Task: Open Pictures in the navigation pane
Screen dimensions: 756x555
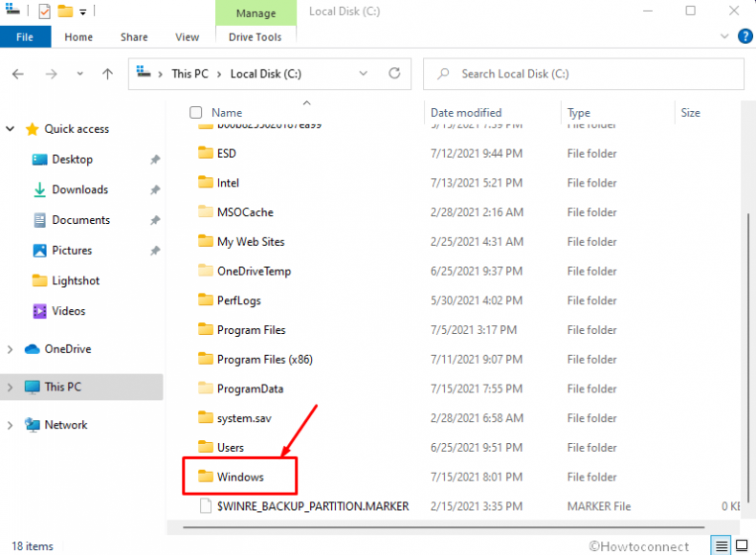Action: (x=72, y=251)
